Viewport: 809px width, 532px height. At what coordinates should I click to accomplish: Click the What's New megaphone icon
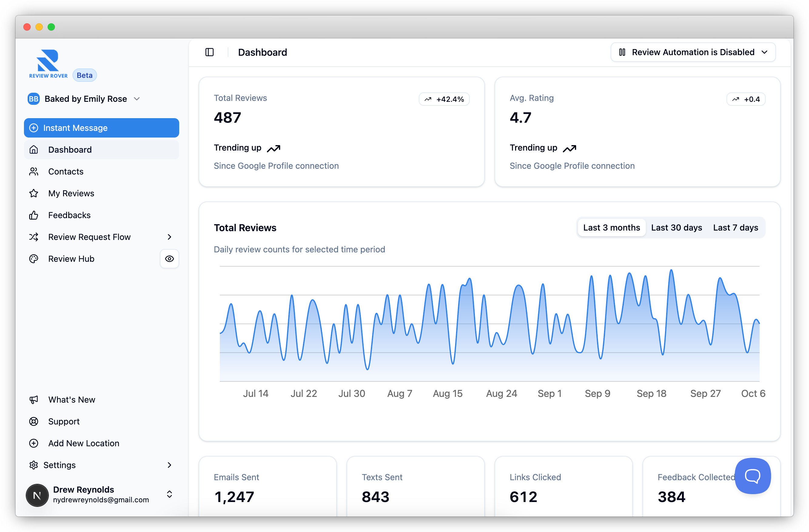tap(34, 400)
